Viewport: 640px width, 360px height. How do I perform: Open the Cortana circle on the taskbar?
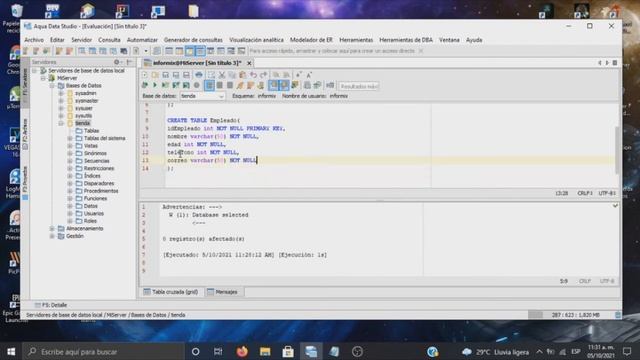point(196,351)
